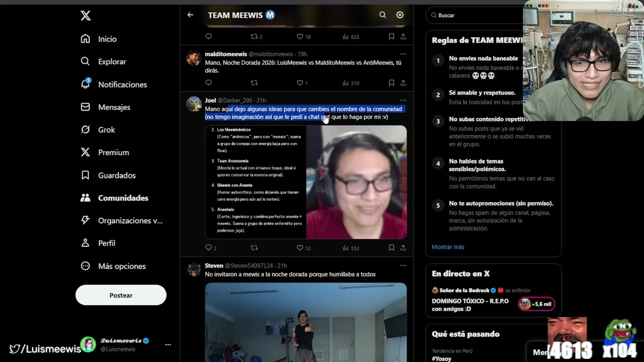Screen dimensions: 644x362
Task: Bookmark the post with 623 views
Action: tap(391, 36)
